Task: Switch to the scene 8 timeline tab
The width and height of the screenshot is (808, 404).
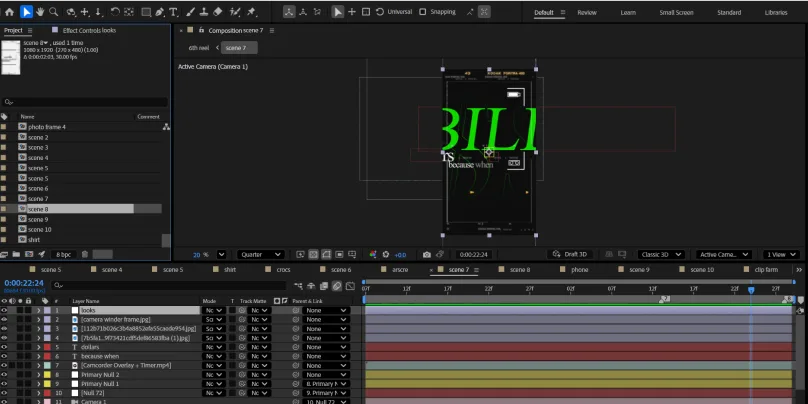Action: coord(522,270)
